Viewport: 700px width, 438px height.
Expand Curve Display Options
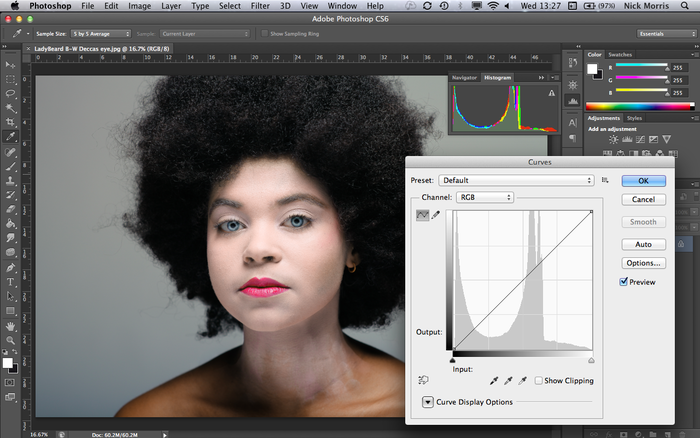[429, 402]
